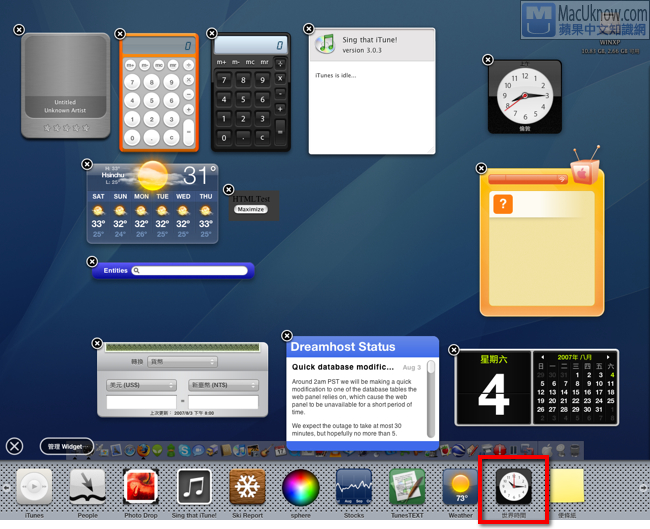Click the Skype icon in the Dock
Viewport: 650px width, 529px height.
[184, 450]
